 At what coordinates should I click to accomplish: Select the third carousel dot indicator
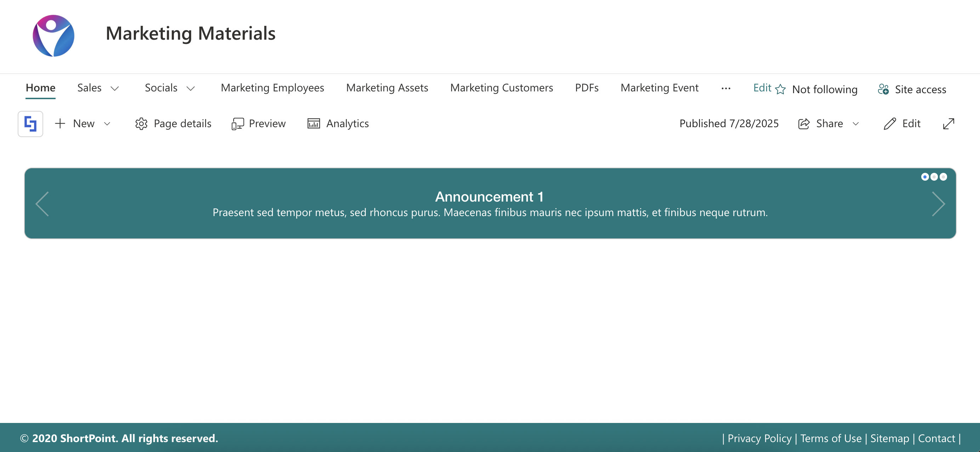[943, 177]
